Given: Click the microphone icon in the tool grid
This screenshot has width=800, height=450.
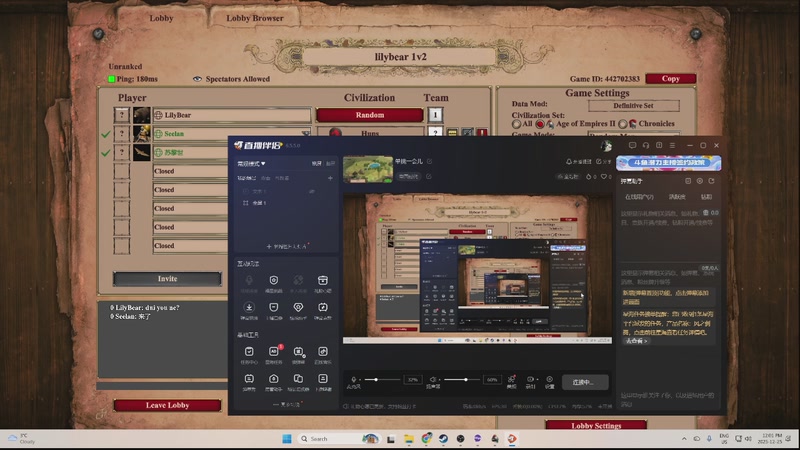Looking at the screenshot, I should (249, 280).
